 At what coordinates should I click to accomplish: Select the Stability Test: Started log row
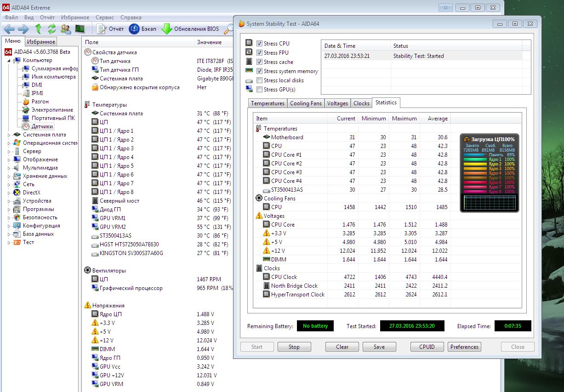422,56
